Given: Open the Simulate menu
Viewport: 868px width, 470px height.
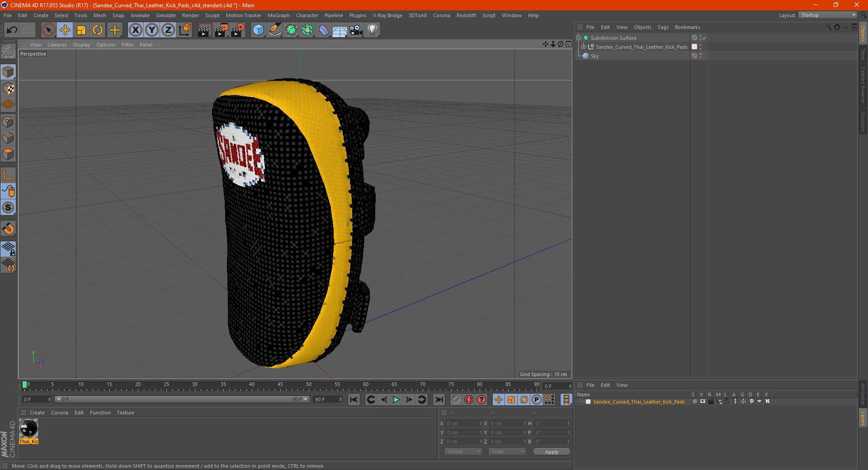Looking at the screenshot, I should pyautogui.click(x=166, y=15).
